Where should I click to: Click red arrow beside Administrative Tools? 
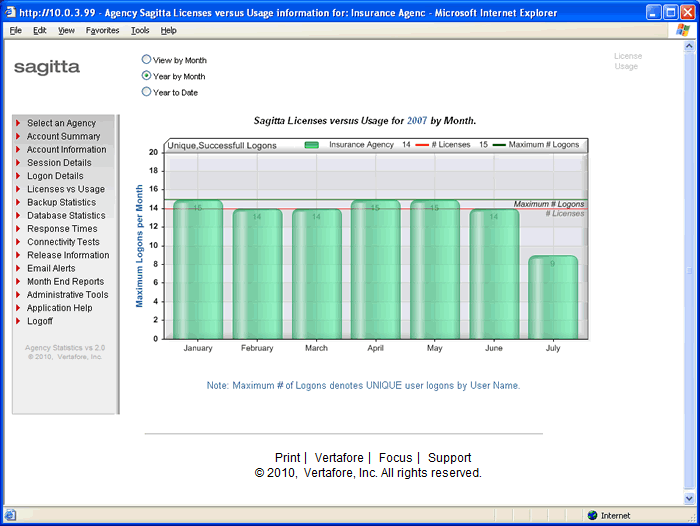[x=18, y=295]
